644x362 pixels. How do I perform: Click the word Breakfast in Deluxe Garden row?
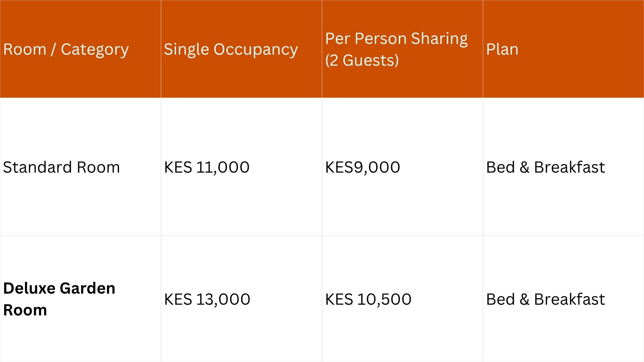569,299
